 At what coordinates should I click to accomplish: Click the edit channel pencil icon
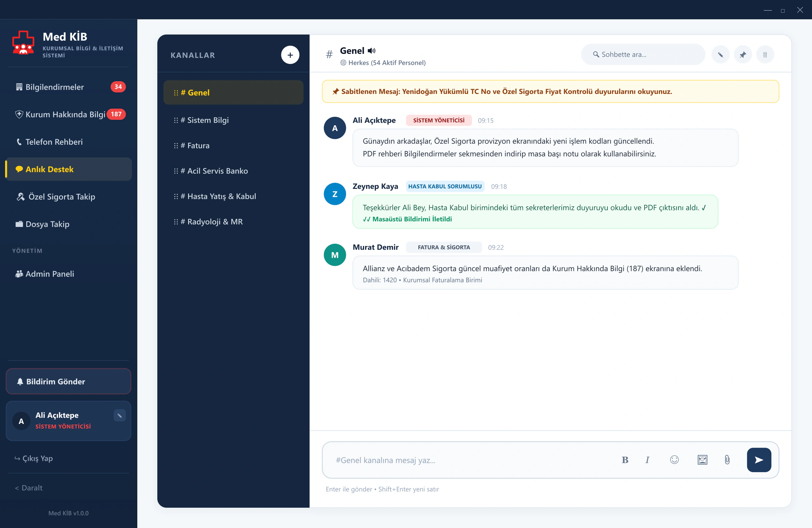[720, 55]
